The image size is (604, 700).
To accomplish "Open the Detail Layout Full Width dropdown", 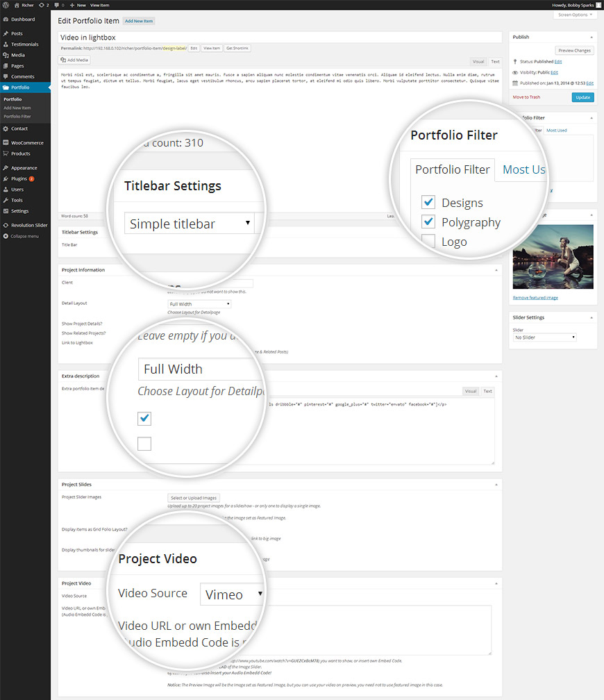I will point(199,304).
